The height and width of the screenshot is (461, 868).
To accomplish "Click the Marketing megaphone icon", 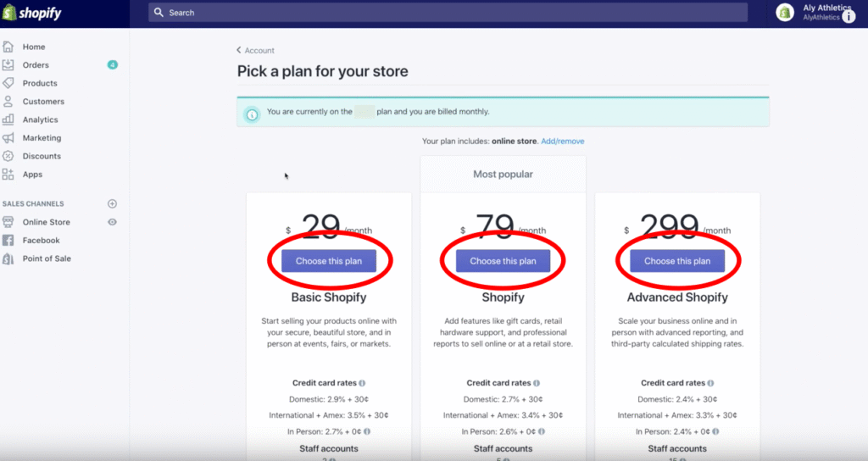I will tap(8, 138).
